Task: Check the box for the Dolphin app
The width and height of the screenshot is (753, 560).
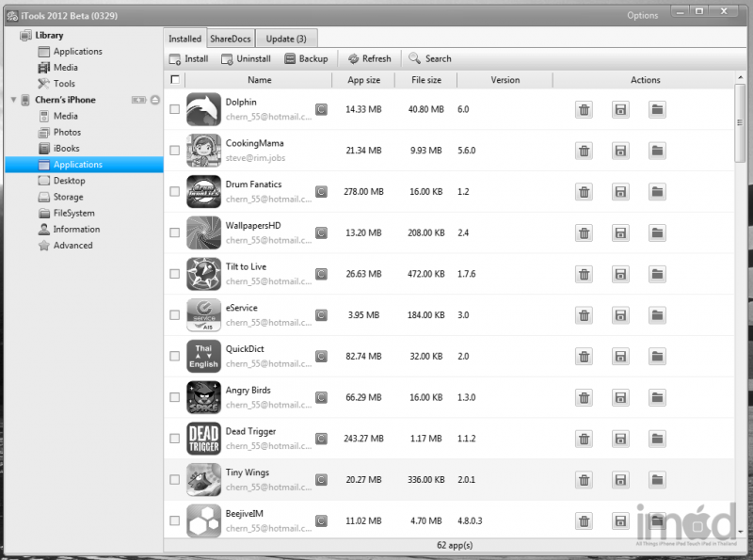Action: click(x=175, y=109)
